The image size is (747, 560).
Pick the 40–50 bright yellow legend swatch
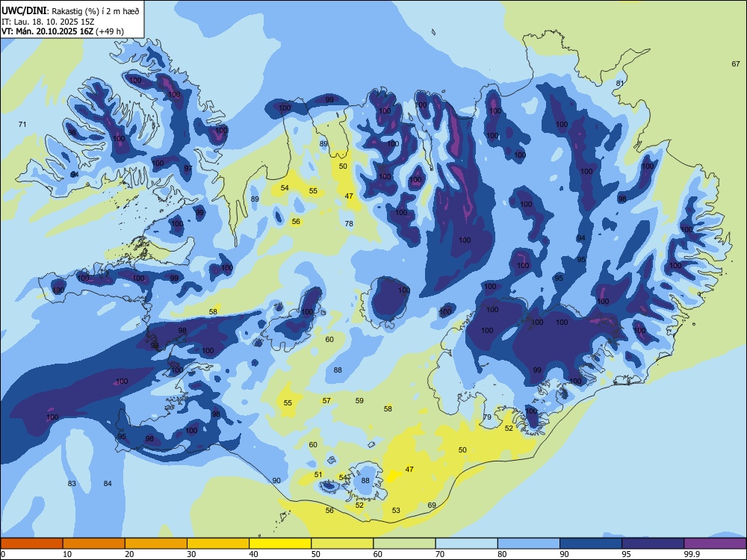tap(280, 544)
